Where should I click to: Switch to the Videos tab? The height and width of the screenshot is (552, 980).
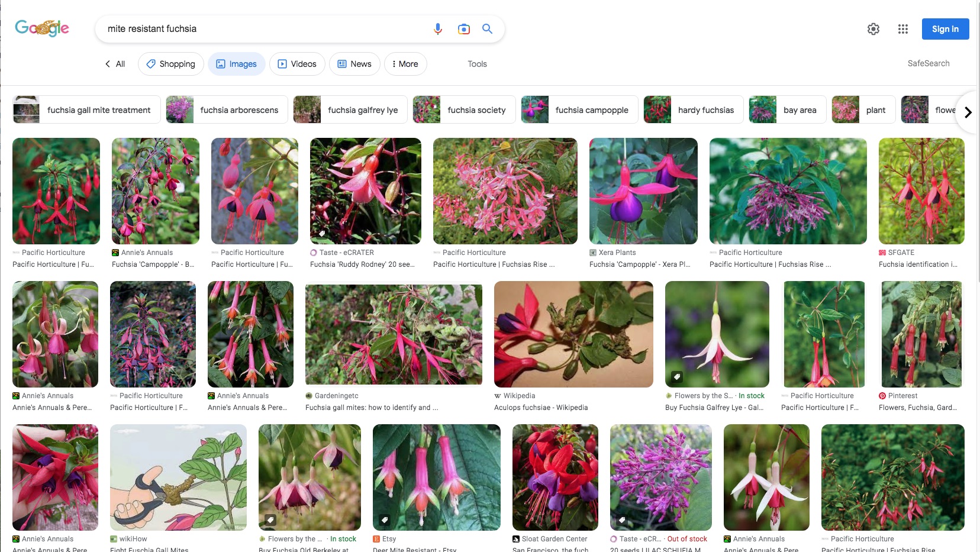[297, 64]
